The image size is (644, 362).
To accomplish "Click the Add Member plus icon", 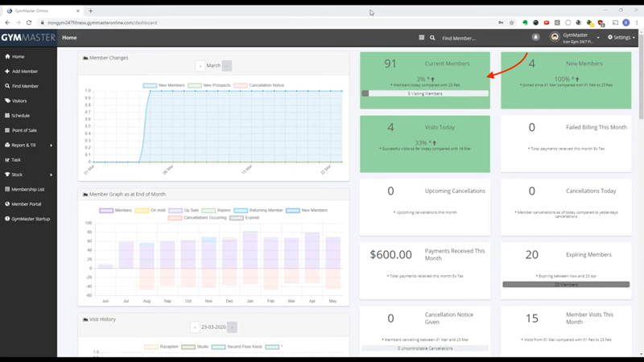I will (x=7, y=71).
